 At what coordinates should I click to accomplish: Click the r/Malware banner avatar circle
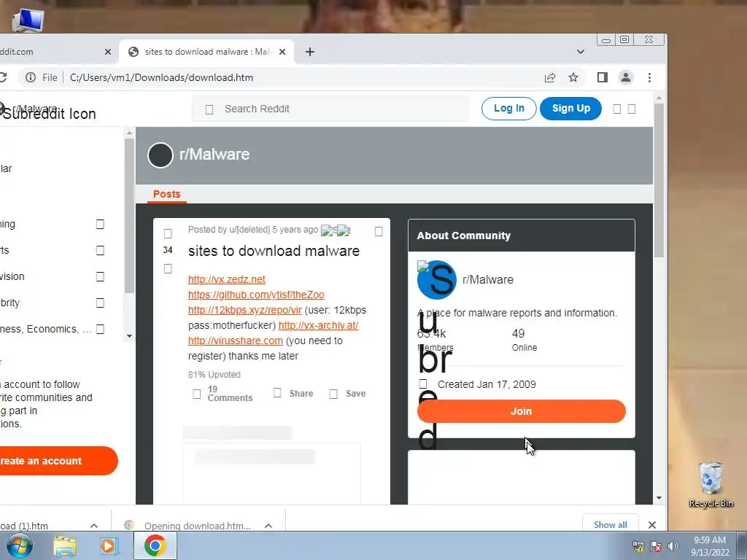coord(160,155)
